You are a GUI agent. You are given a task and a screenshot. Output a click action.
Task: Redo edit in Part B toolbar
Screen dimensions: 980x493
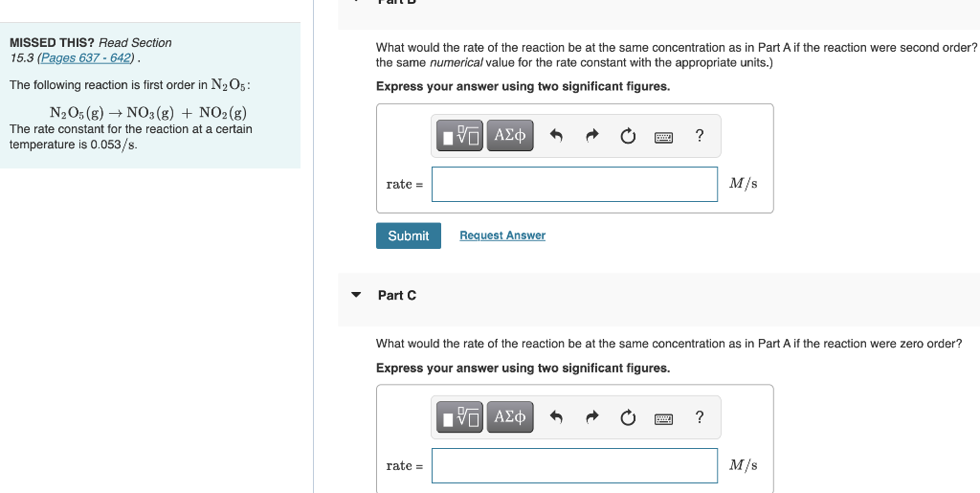tap(591, 136)
